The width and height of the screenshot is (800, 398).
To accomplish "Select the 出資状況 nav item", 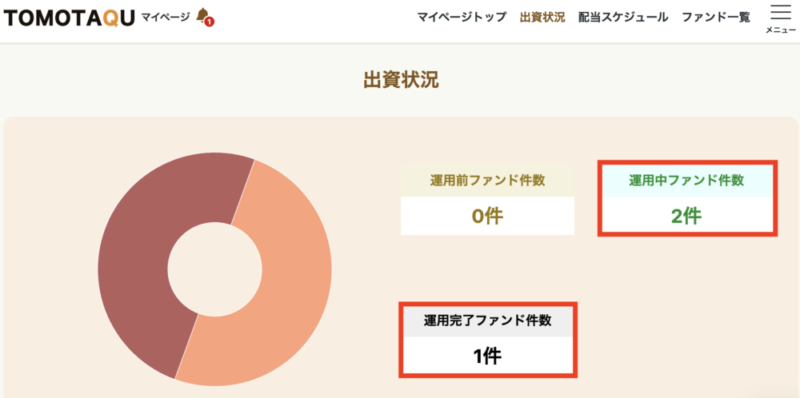I will [542, 17].
